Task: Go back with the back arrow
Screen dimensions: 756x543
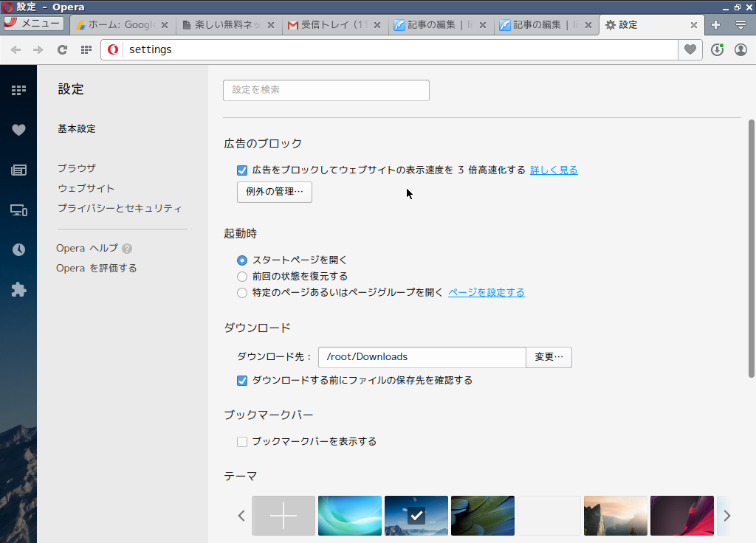Action: pyautogui.click(x=16, y=49)
